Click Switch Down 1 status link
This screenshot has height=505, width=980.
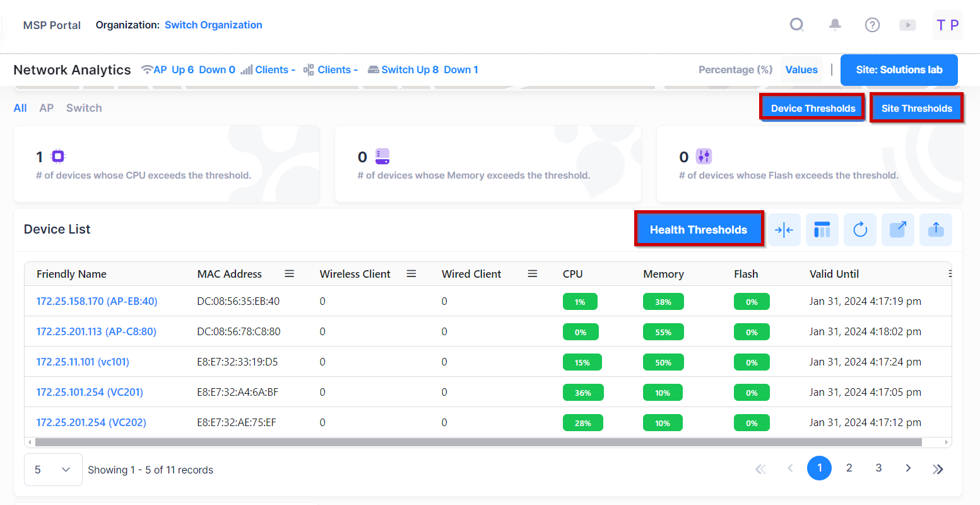click(x=461, y=69)
